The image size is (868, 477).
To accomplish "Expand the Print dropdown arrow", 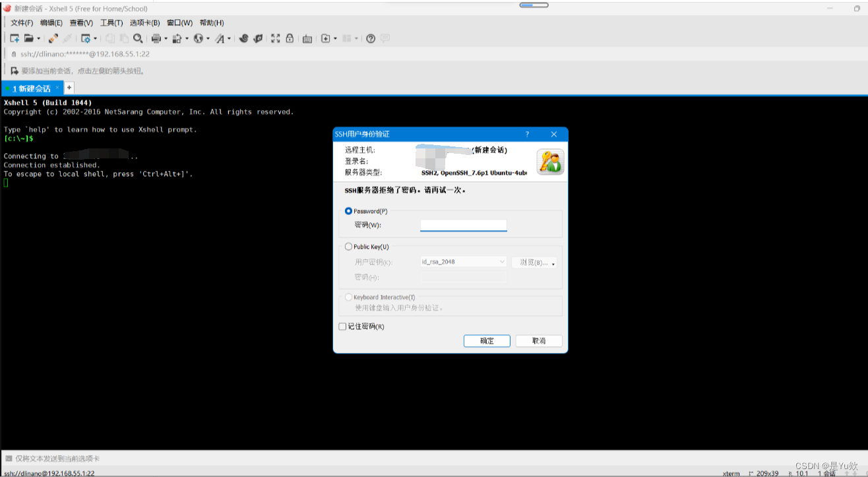I will click(166, 38).
